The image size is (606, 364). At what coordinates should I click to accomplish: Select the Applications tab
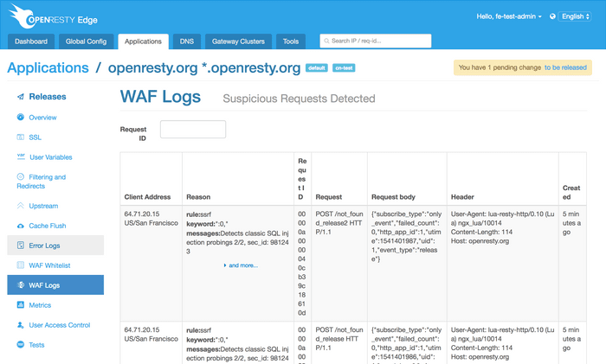click(x=143, y=42)
